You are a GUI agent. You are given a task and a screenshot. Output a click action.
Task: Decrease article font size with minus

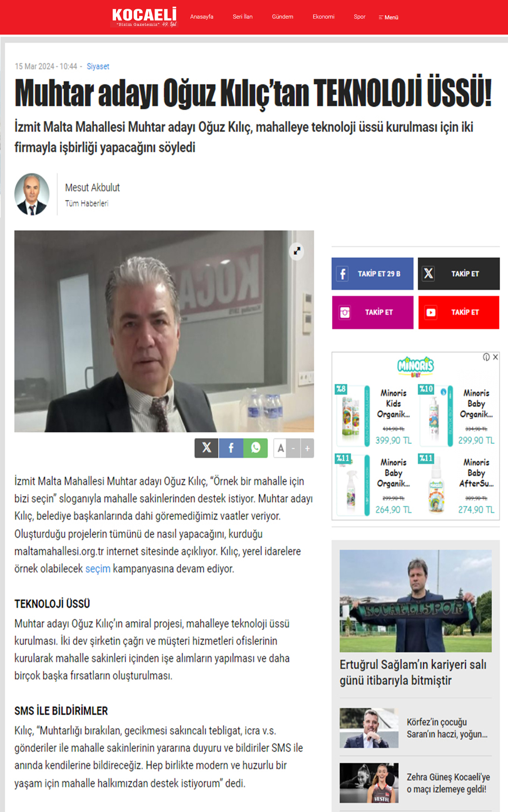coord(293,448)
